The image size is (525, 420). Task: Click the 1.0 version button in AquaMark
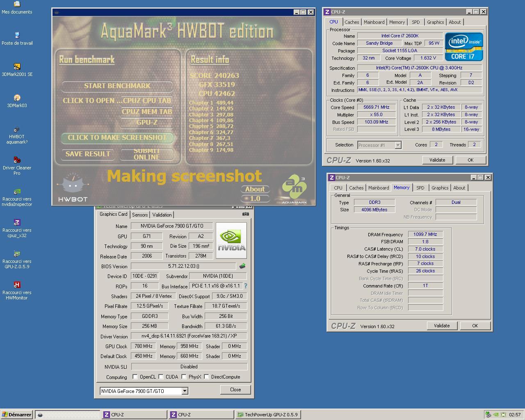(255, 199)
